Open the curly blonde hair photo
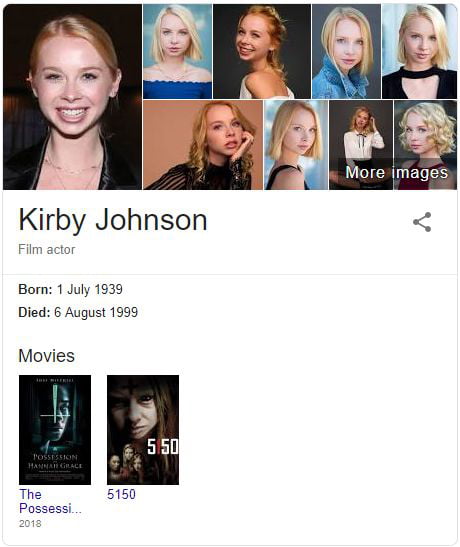The width and height of the screenshot is (460, 547). click(425, 145)
